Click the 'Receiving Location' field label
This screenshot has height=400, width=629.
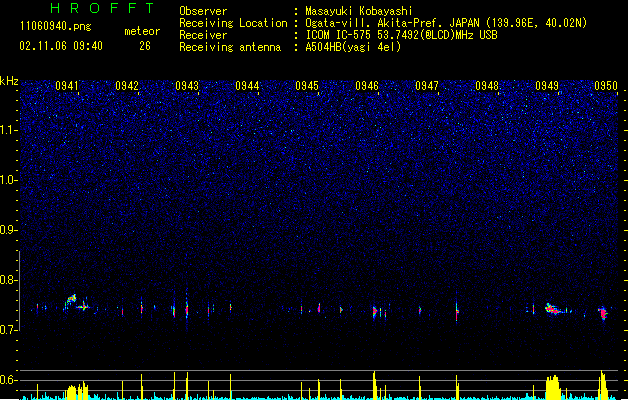click(x=233, y=23)
